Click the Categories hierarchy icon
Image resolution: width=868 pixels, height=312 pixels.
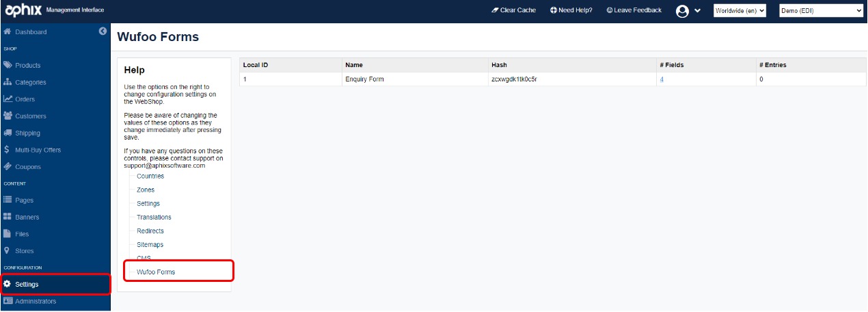pos(8,82)
